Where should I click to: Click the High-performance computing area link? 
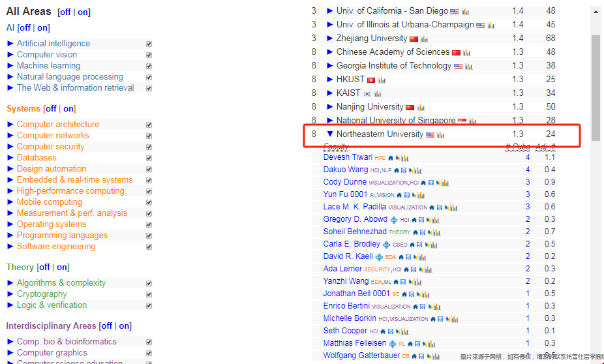pyautogui.click(x=70, y=191)
